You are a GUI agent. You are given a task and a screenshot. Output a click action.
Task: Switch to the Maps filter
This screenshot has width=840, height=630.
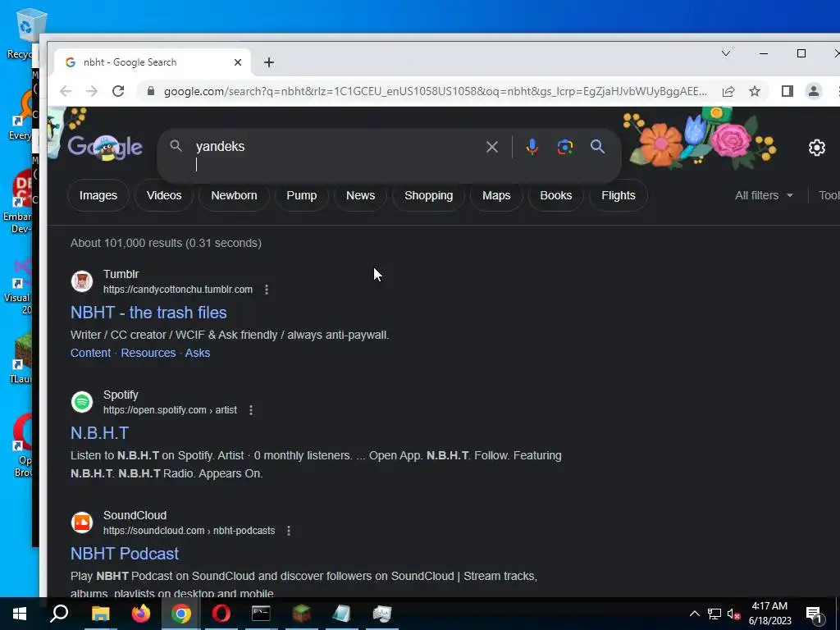(x=496, y=195)
